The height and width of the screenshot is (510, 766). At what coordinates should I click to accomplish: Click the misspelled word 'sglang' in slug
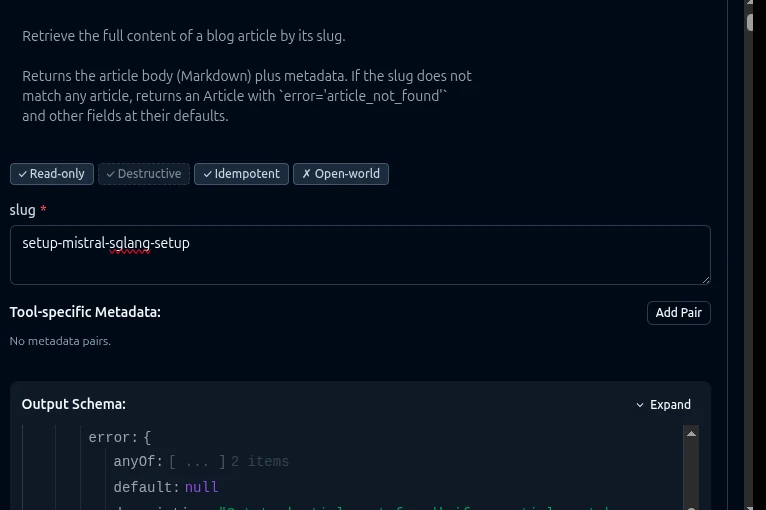click(129, 243)
